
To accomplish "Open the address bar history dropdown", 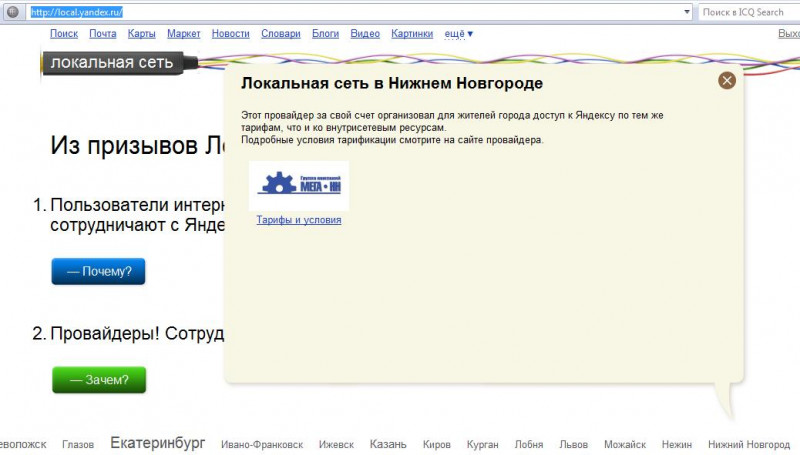I will [687, 12].
